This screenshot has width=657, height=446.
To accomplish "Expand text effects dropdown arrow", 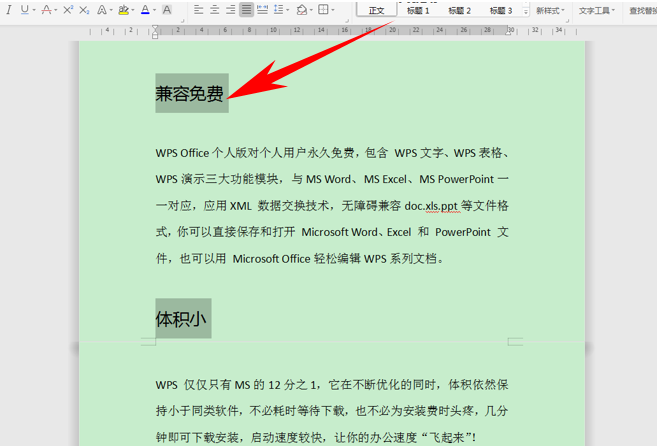I will click(x=111, y=10).
